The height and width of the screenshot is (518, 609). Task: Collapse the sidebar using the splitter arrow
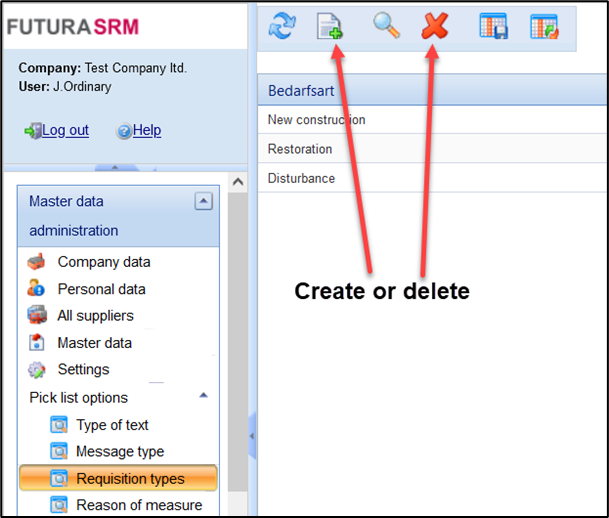[x=251, y=437]
